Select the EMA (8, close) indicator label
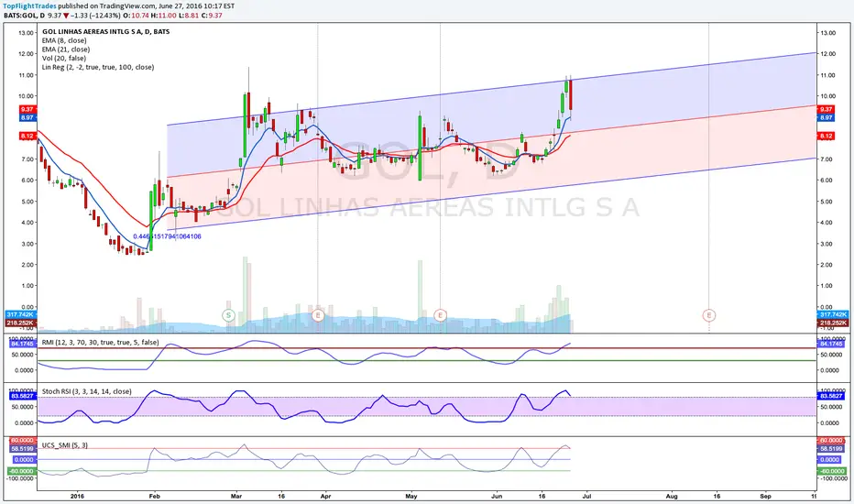The height and width of the screenshot is (504, 854). pyautogui.click(x=64, y=40)
